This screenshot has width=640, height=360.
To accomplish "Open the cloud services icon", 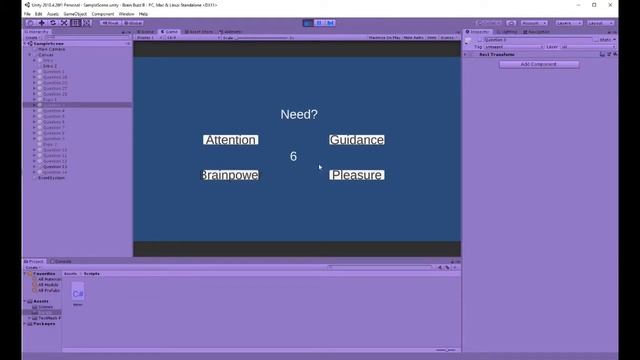I will tap(511, 23).
